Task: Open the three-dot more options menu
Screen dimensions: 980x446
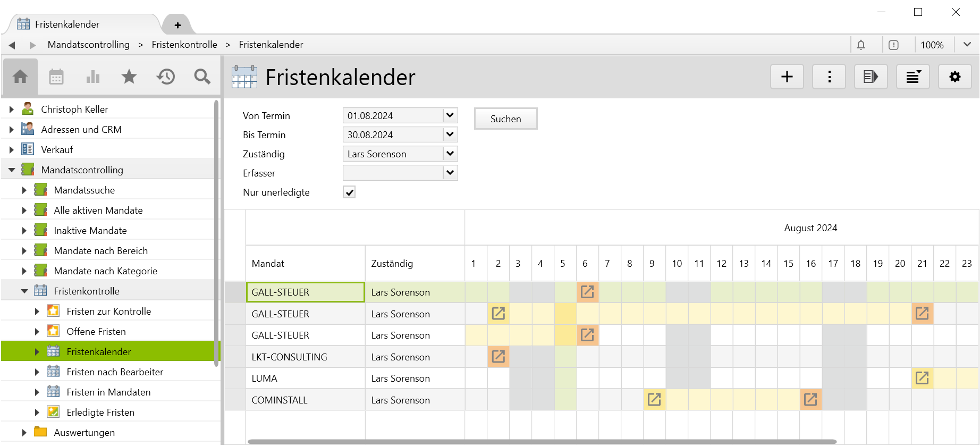Action: [x=829, y=77]
